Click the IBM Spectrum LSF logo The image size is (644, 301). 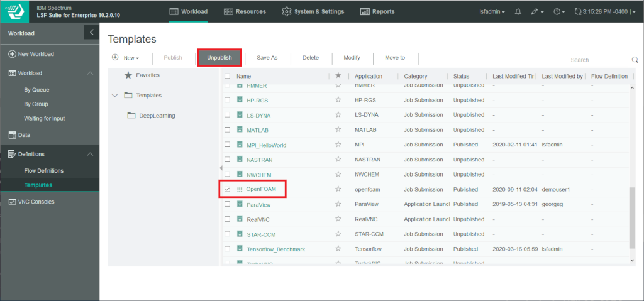click(x=16, y=11)
